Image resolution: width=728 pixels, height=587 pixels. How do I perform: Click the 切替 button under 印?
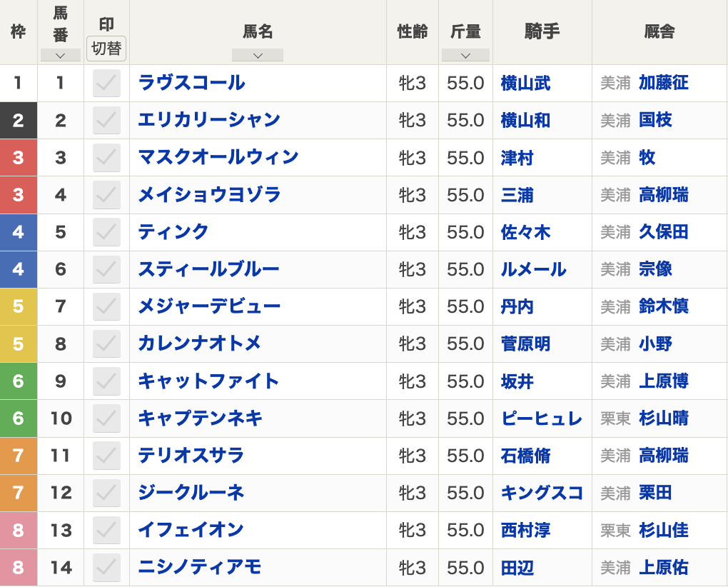click(106, 49)
